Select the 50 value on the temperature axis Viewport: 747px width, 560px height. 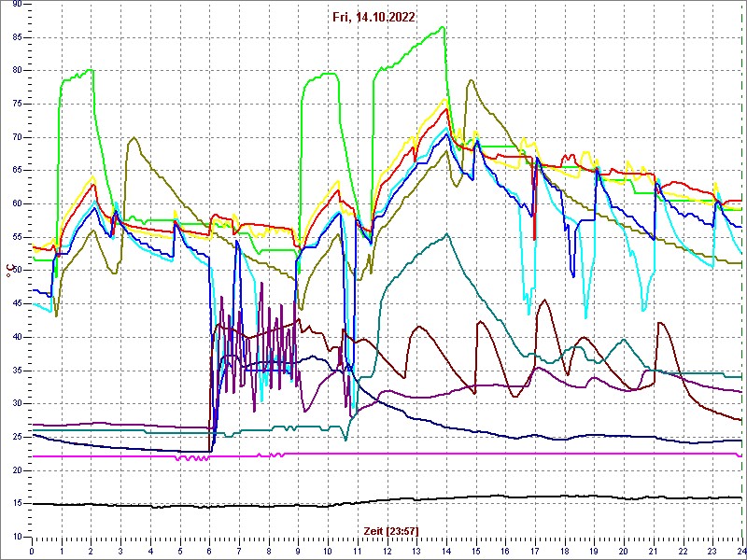pos(17,271)
